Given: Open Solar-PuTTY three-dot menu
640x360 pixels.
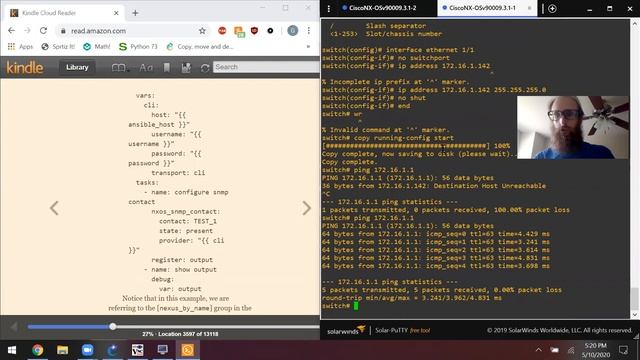Looking at the screenshot, I should (x=329, y=8).
